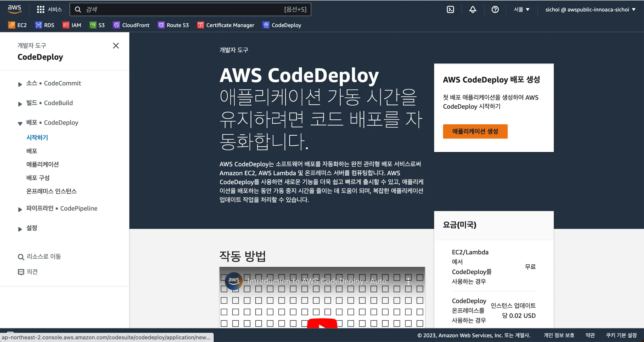The height and width of the screenshot is (342, 644).
Task: Open the notifications bell icon
Action: tap(473, 9)
